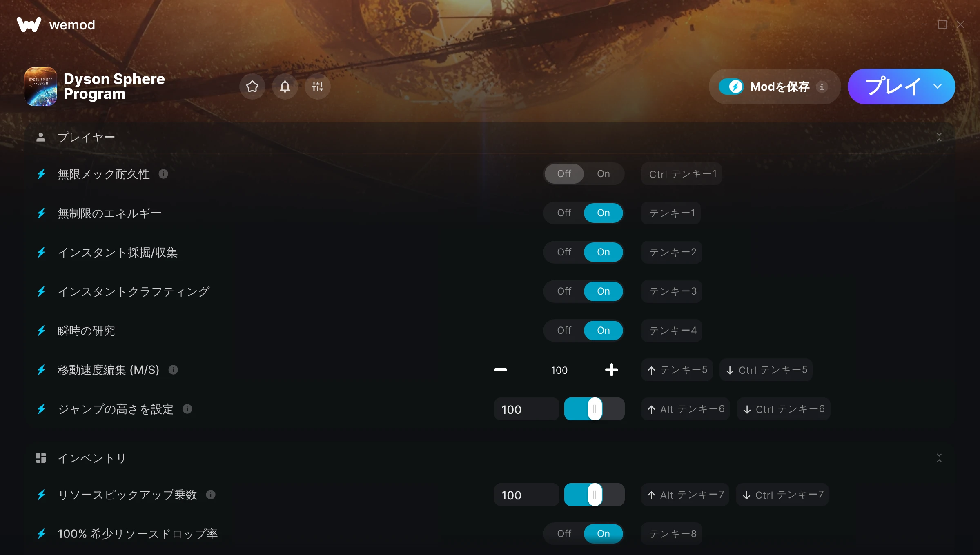Click the wemod logo icon
The image size is (980, 555).
tap(29, 24)
